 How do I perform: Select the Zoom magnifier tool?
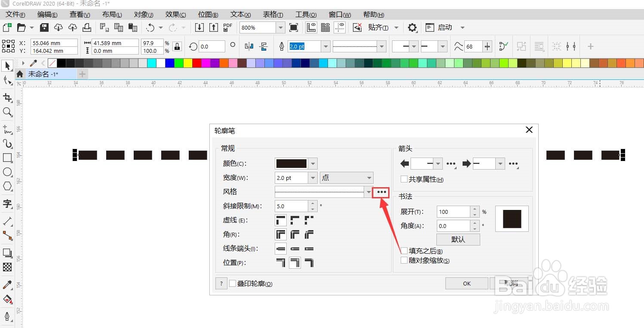coord(7,112)
